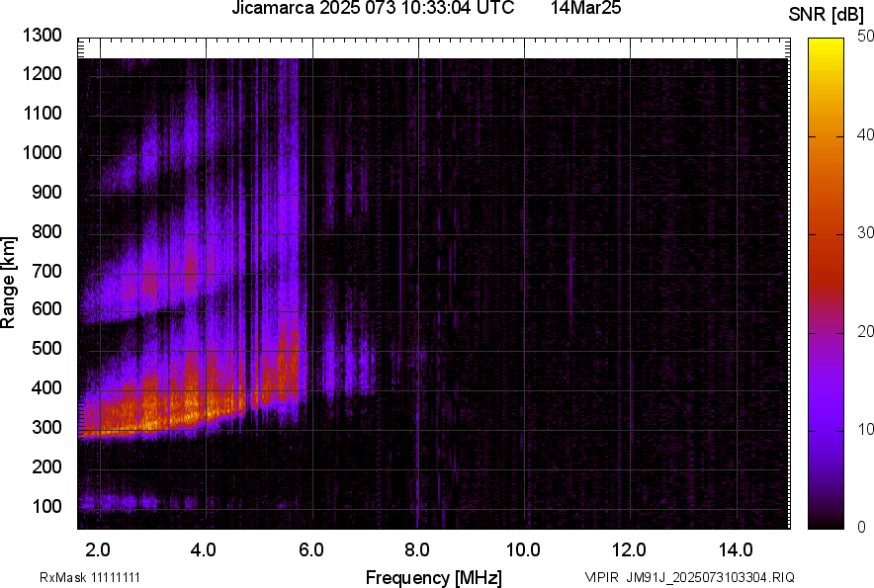Click colorbar tick value 30

click(865, 232)
